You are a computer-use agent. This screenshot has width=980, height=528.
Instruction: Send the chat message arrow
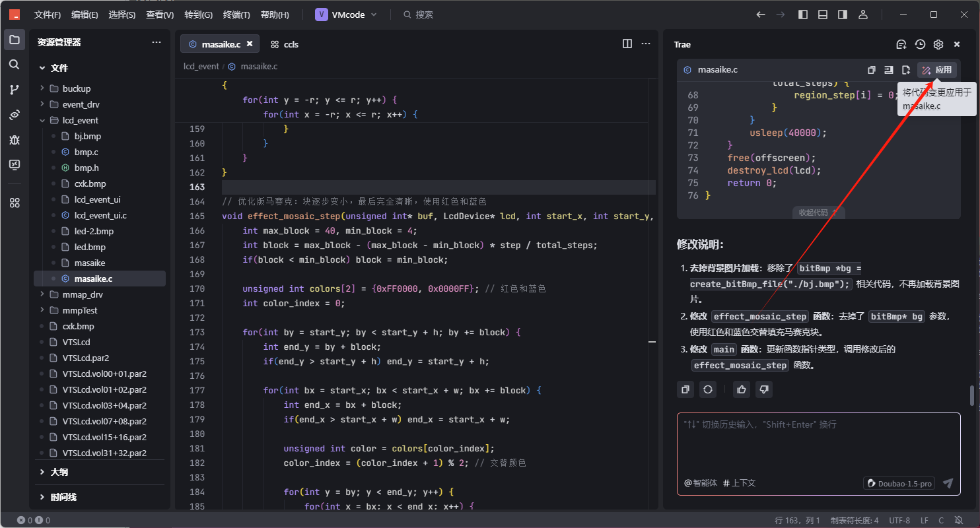pyautogui.click(x=948, y=483)
